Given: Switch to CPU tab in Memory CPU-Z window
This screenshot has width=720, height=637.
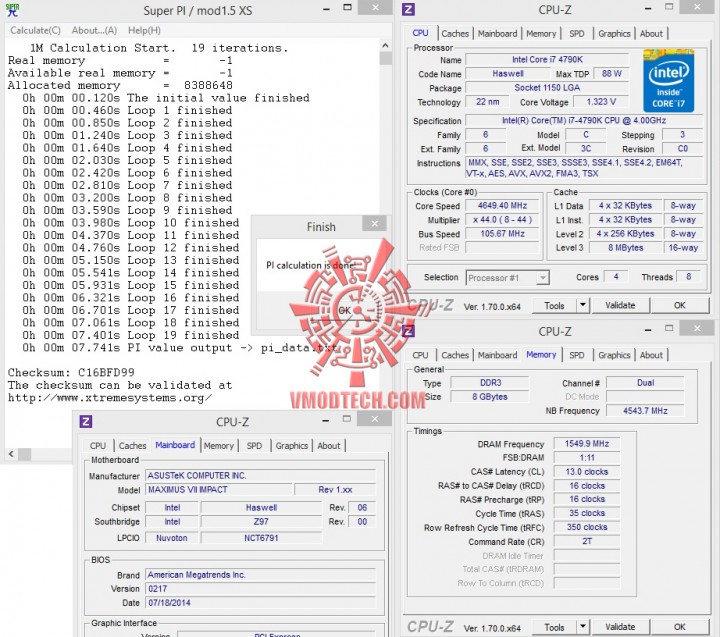Looking at the screenshot, I should point(420,355).
